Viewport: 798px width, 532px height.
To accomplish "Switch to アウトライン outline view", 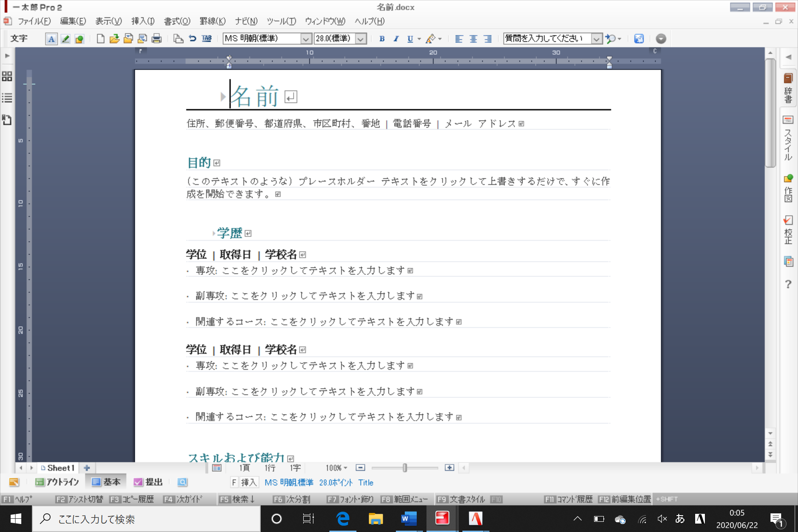I will (x=57, y=482).
